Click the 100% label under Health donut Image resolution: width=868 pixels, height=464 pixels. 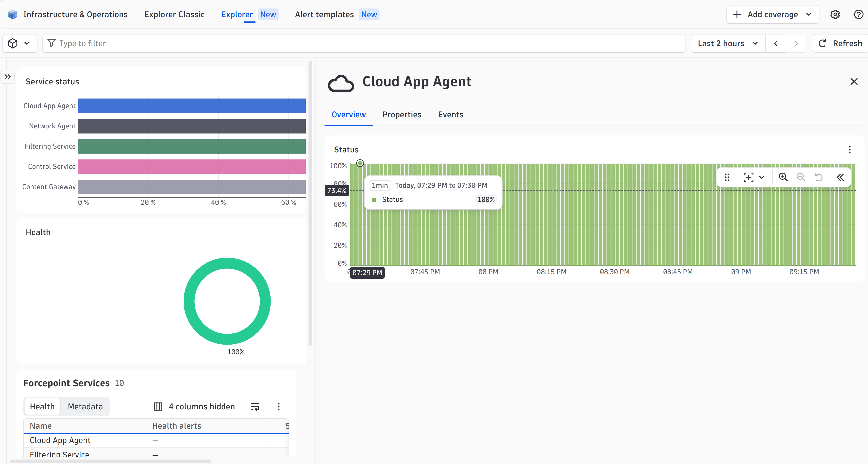[x=236, y=352]
